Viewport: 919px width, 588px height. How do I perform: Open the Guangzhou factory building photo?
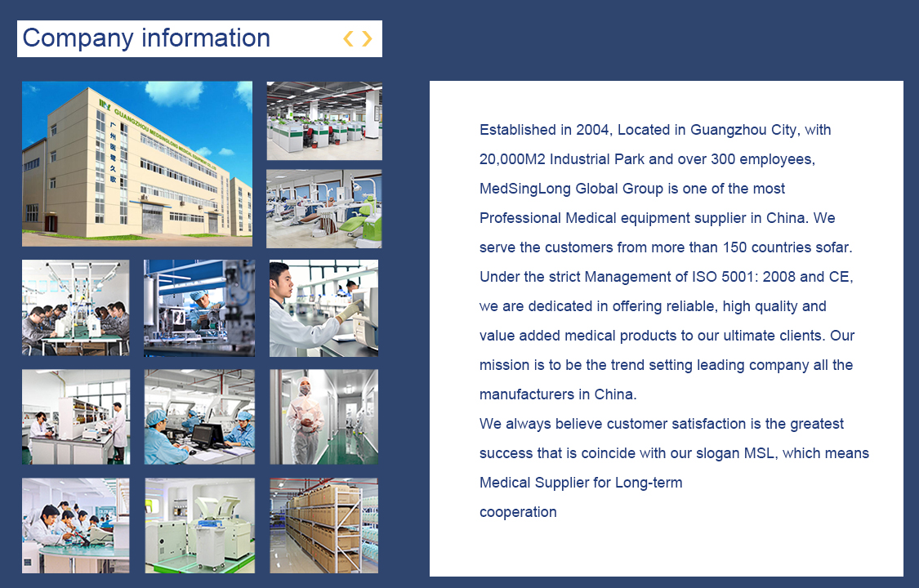[137, 164]
